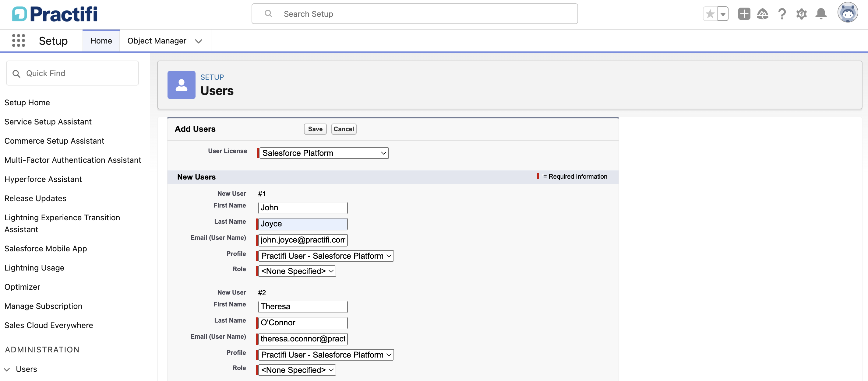This screenshot has height=381, width=868.
Task: Select Users under Administration
Action: point(26,369)
